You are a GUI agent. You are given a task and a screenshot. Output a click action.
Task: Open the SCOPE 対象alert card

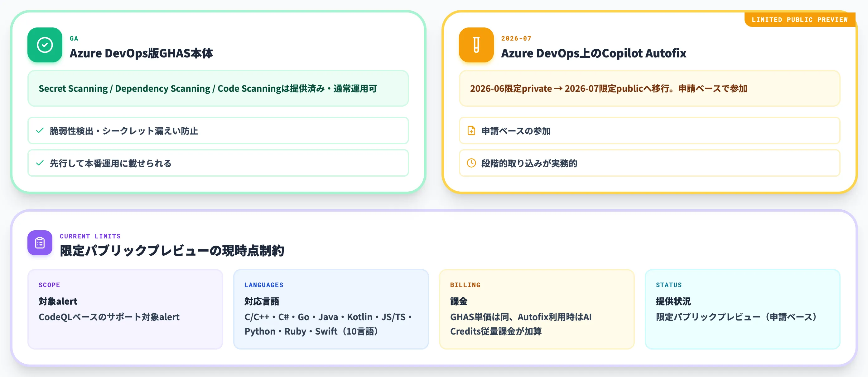point(125,309)
